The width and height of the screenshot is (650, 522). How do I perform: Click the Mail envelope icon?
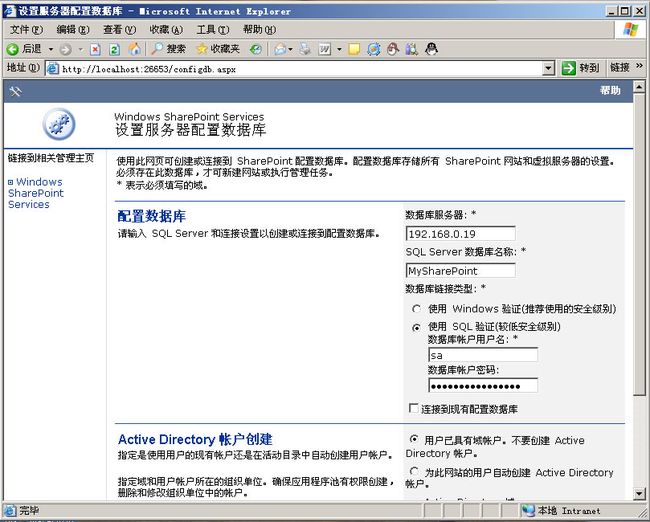coord(280,50)
